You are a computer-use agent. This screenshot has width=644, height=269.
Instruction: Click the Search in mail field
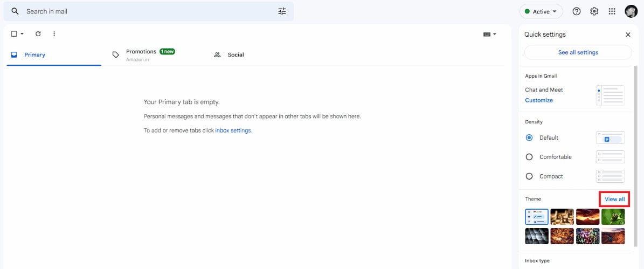(149, 11)
